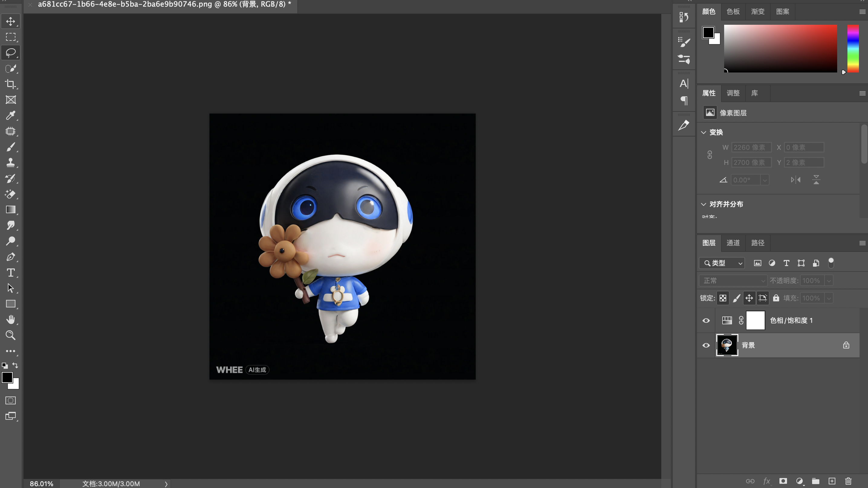
Task: Select the Eyedropper tool
Action: click(x=11, y=116)
